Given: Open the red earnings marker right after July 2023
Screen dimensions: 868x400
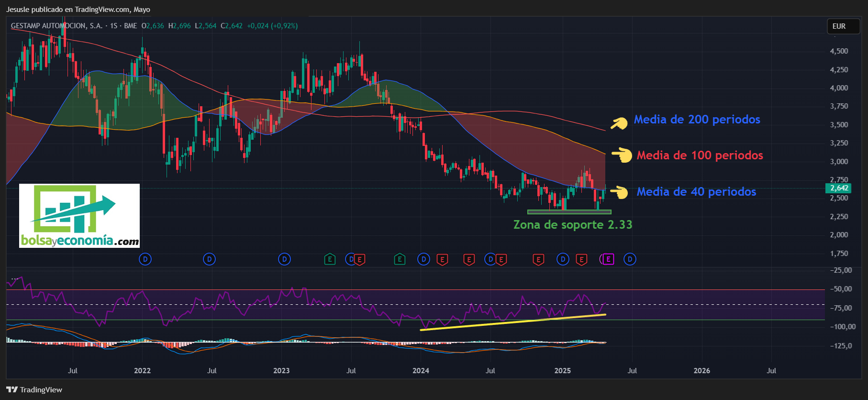Looking at the screenshot, I should [x=360, y=259].
